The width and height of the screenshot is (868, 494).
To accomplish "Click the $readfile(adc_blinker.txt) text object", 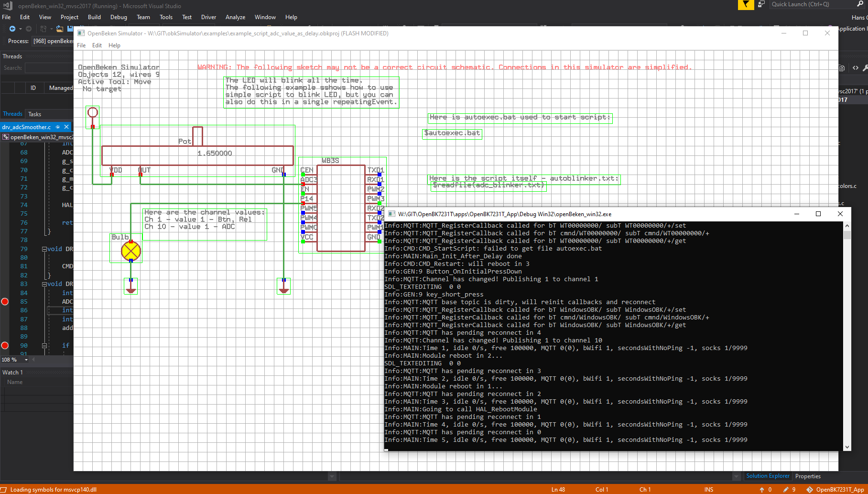I will 488,185.
